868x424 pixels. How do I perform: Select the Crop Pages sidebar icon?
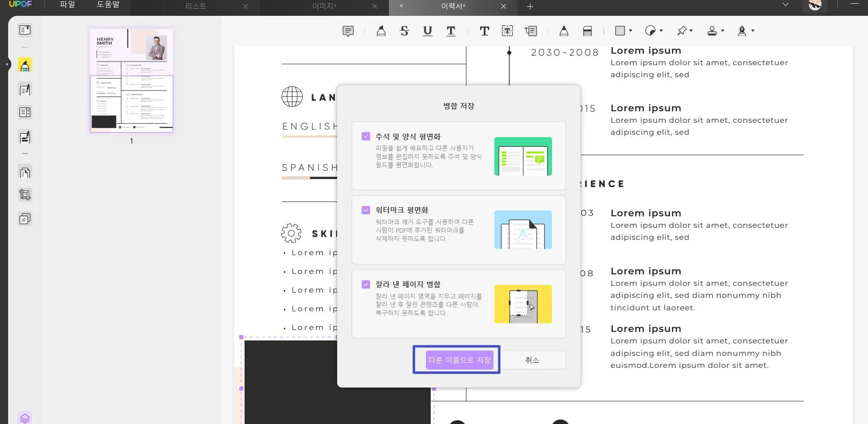25,195
